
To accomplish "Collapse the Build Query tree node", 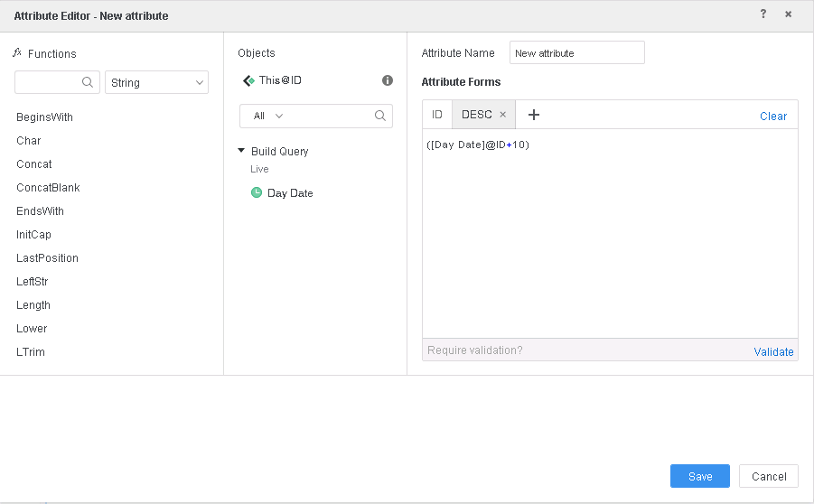I will tap(242, 151).
